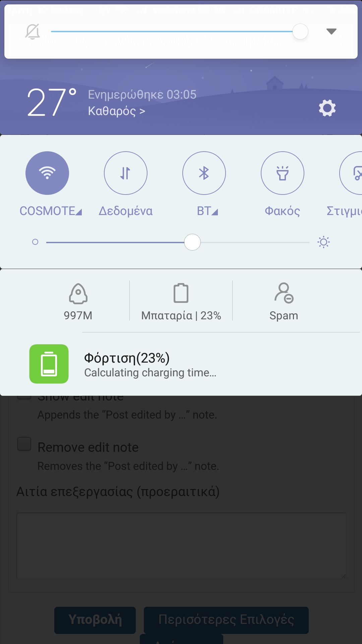Toggle mobile data (Δεδομένα)
Image resolution: width=362 pixels, height=644 pixels.
(x=126, y=173)
